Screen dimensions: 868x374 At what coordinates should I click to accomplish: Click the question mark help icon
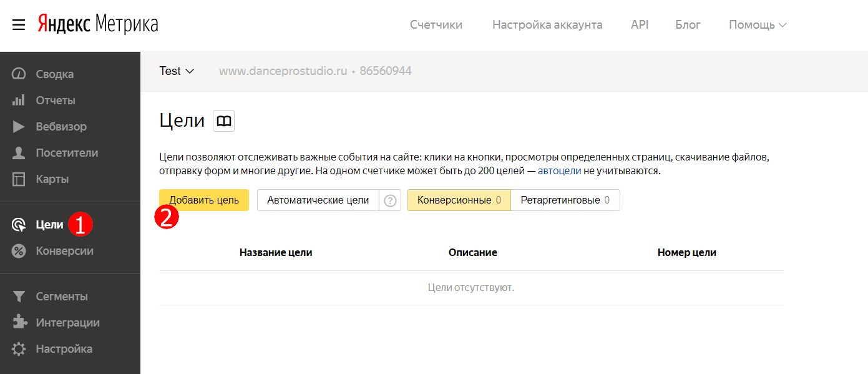click(391, 200)
